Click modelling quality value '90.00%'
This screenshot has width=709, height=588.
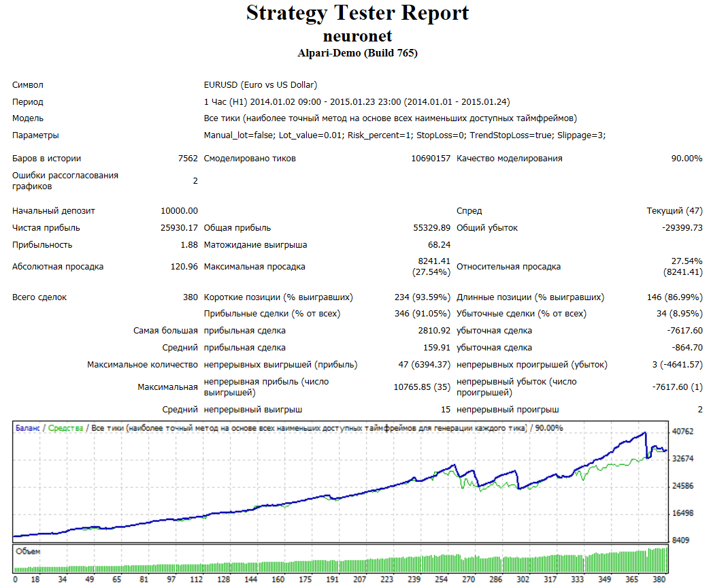click(687, 159)
